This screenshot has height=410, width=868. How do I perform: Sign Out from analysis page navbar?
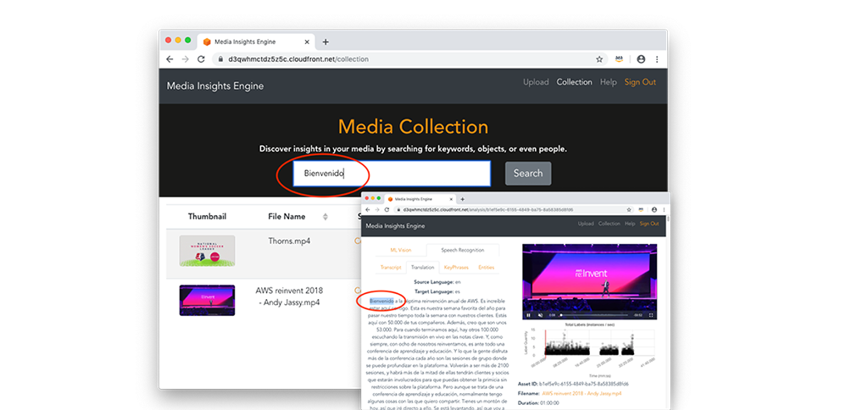(x=649, y=224)
